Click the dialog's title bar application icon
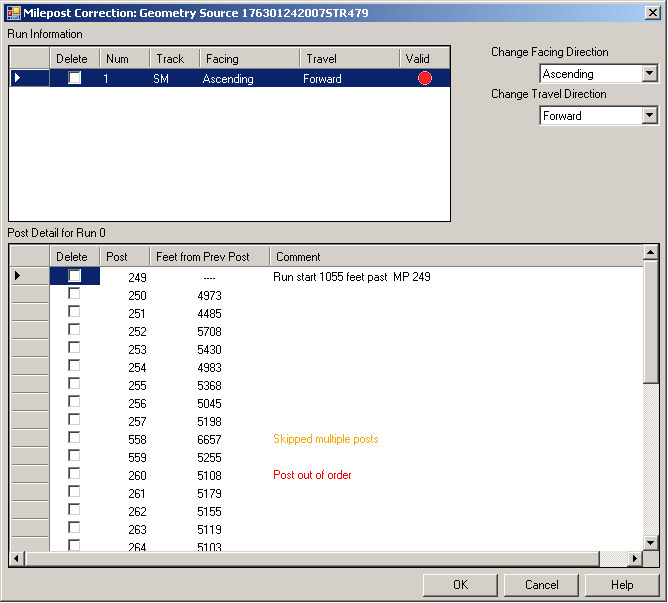 [13, 12]
